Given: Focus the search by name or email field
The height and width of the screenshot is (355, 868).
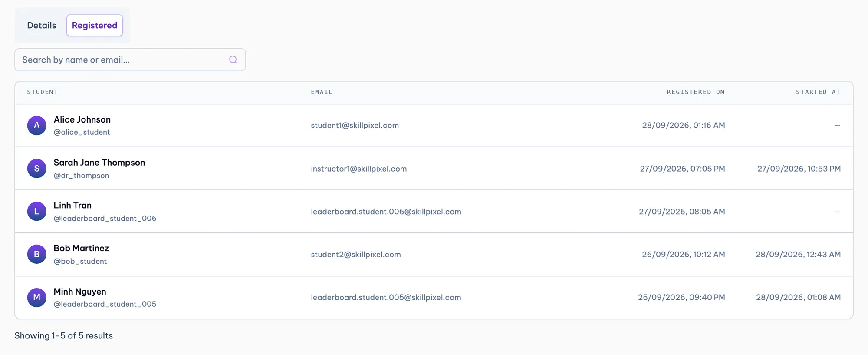Looking at the screenshot, I should 130,60.
